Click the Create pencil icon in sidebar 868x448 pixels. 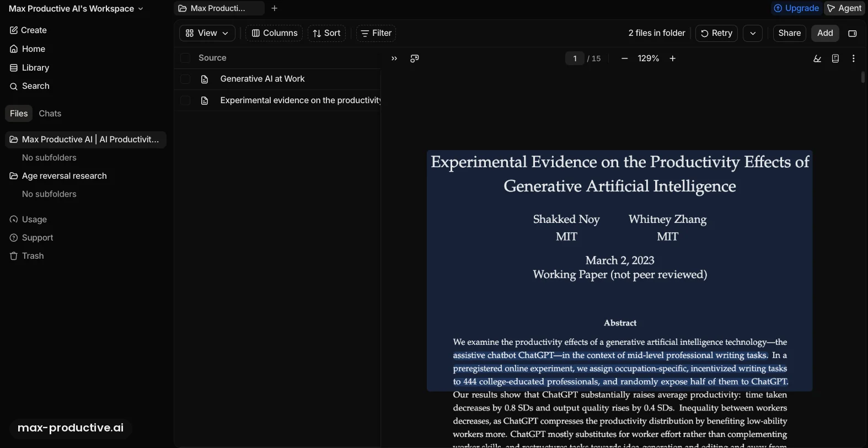(x=14, y=30)
